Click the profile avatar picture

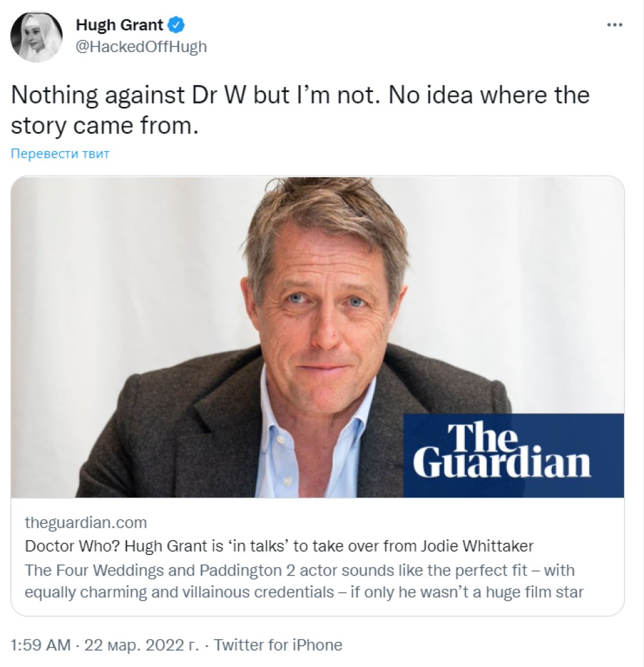pos(37,37)
